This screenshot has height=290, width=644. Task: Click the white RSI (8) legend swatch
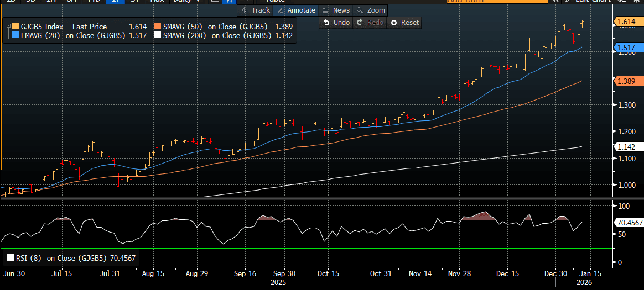(11, 257)
